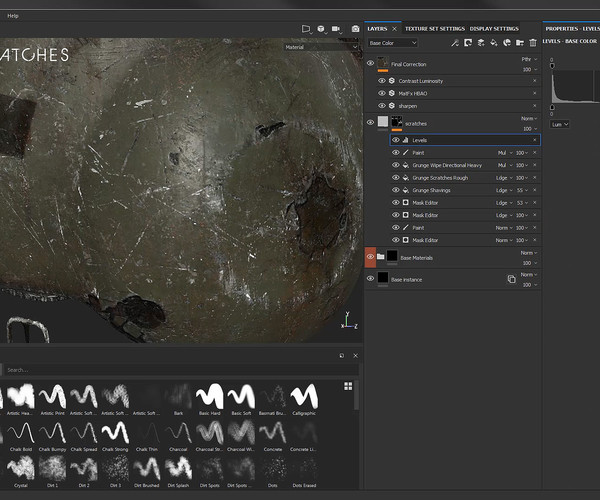Switch to Display Settings tab

[494, 29]
